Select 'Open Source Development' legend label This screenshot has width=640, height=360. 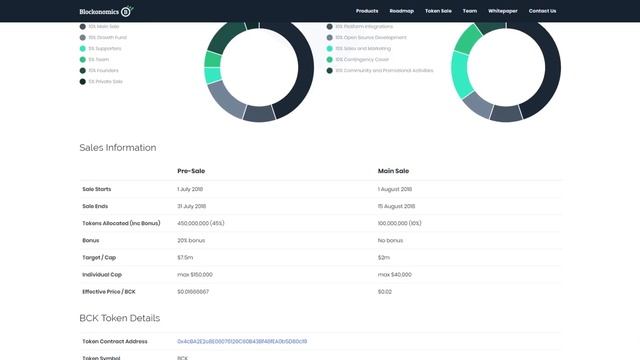[371, 38]
